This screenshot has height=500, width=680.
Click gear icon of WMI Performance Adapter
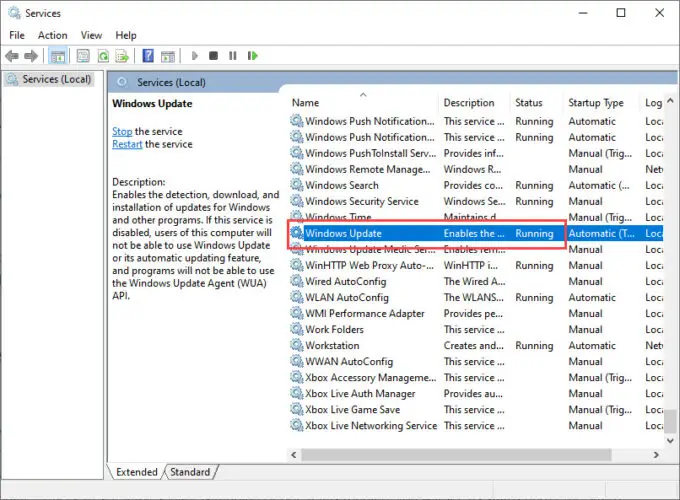pos(297,314)
